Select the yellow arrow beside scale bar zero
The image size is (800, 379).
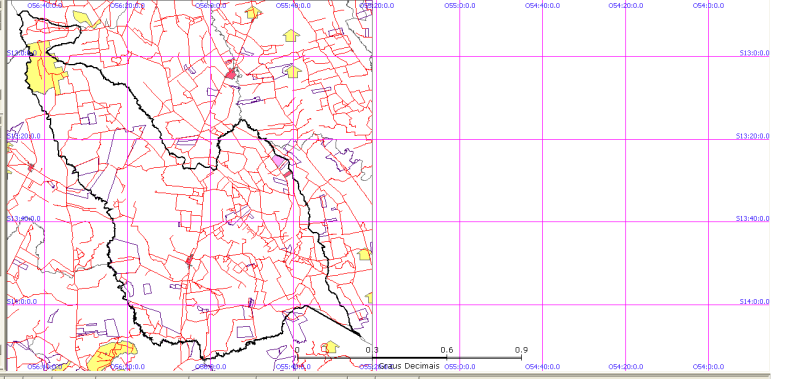pyautogui.click(x=331, y=347)
